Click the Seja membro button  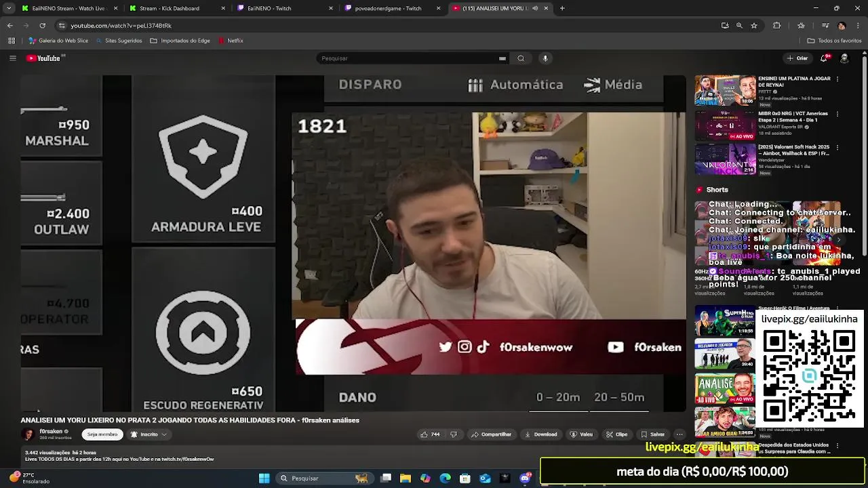coord(102,434)
